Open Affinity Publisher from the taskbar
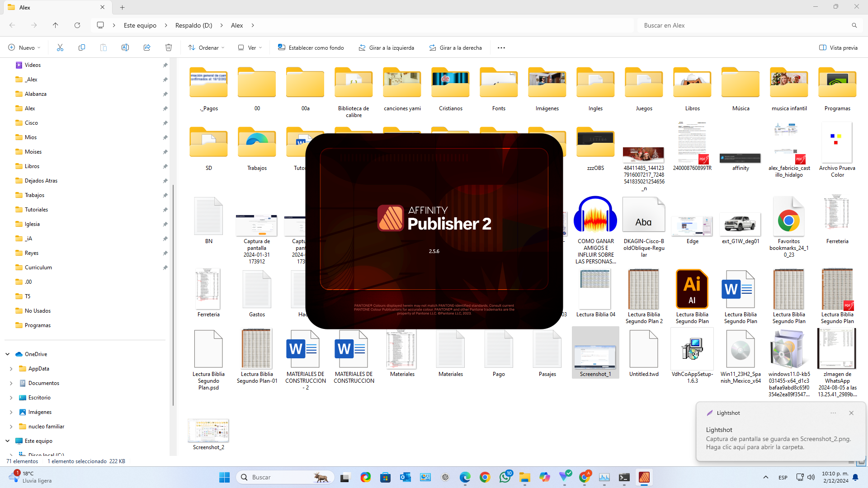This screenshot has width=868, height=488. (644, 477)
